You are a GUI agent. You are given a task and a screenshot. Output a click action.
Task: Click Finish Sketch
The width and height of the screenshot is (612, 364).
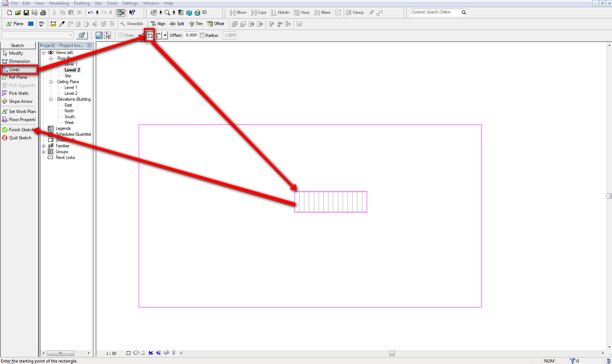tap(19, 130)
